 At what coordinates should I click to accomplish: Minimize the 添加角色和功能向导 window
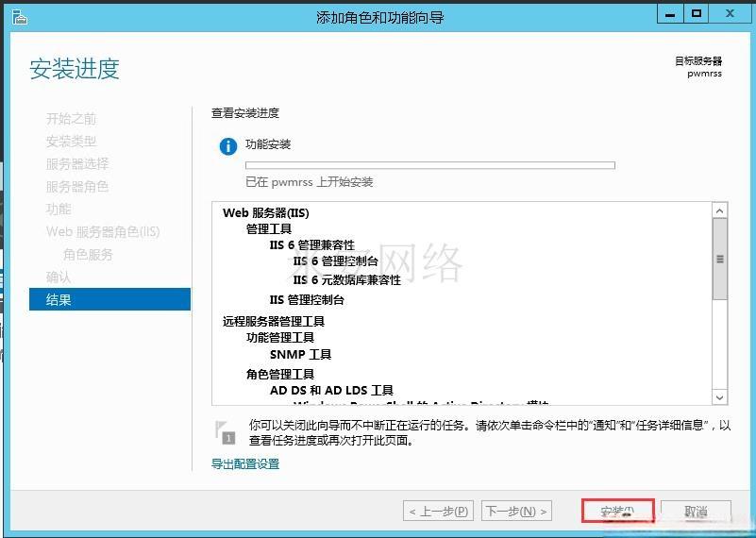[670, 14]
